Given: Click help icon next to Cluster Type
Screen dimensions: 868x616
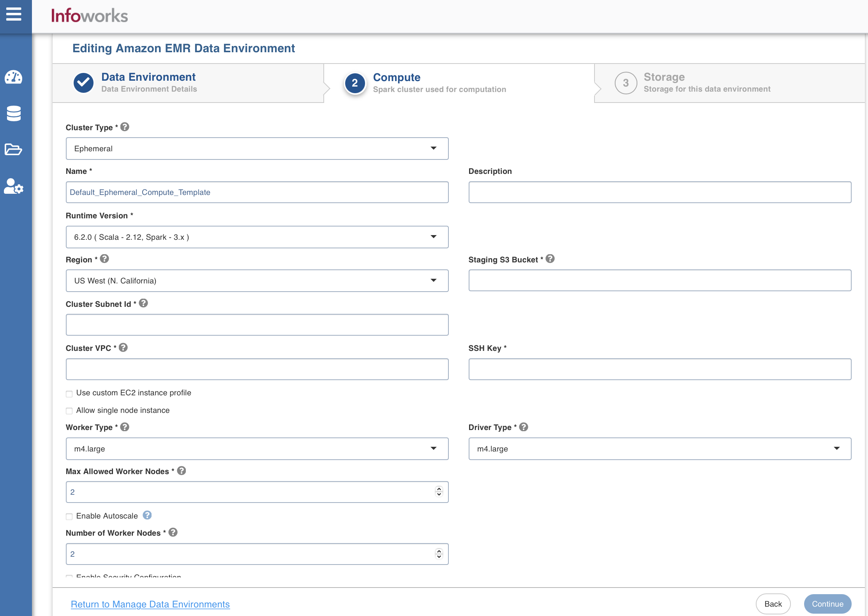Looking at the screenshot, I should click(x=125, y=127).
